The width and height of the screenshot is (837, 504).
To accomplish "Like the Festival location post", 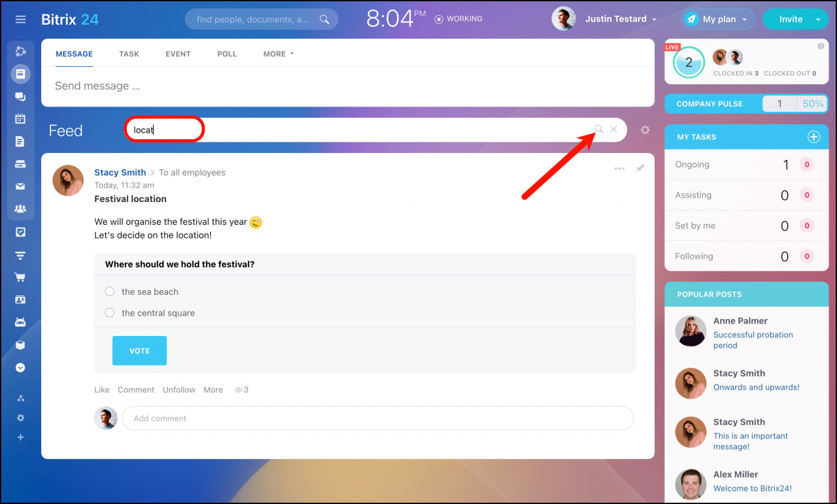I will click(x=102, y=390).
